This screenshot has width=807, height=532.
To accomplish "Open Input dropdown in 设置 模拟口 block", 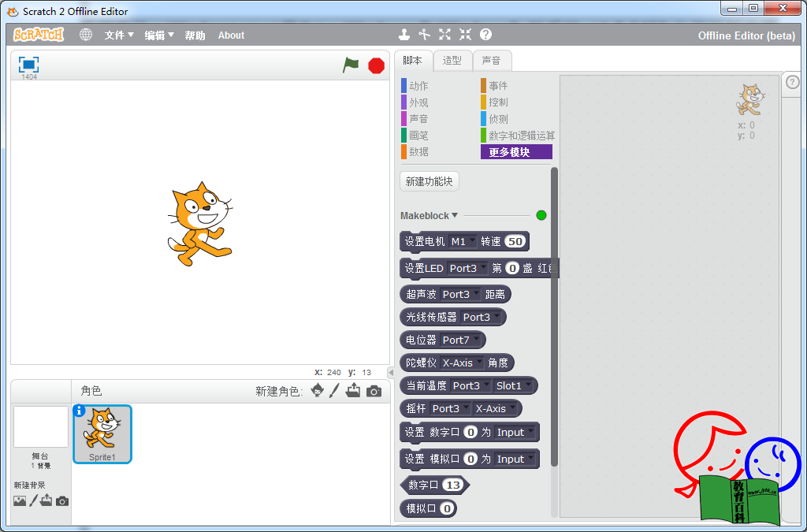I will coord(515,459).
